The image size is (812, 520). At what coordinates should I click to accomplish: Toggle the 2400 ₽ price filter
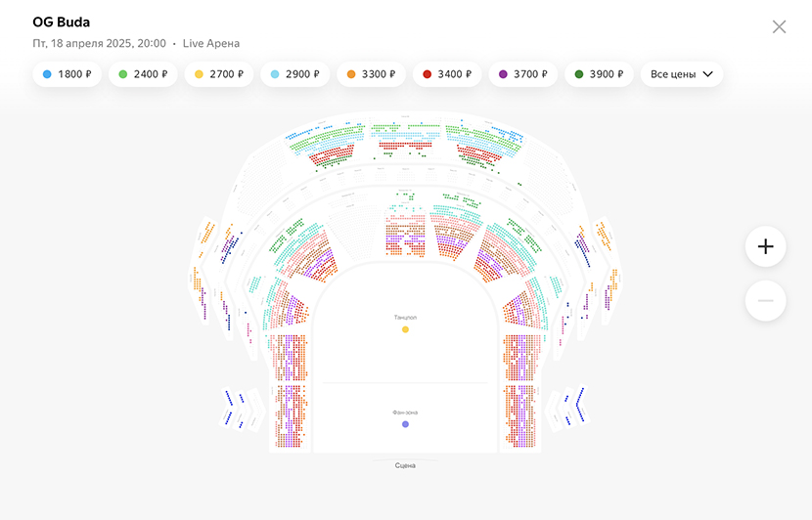tap(143, 74)
